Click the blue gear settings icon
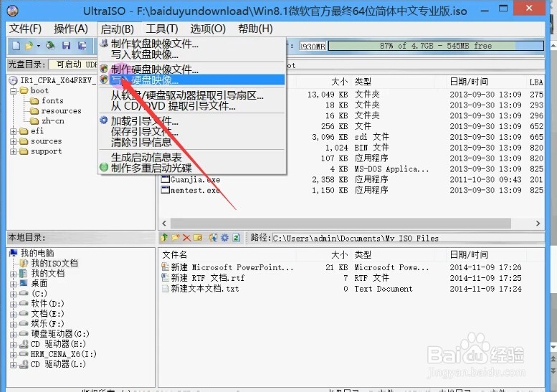The width and height of the screenshot is (557, 392). point(224,237)
